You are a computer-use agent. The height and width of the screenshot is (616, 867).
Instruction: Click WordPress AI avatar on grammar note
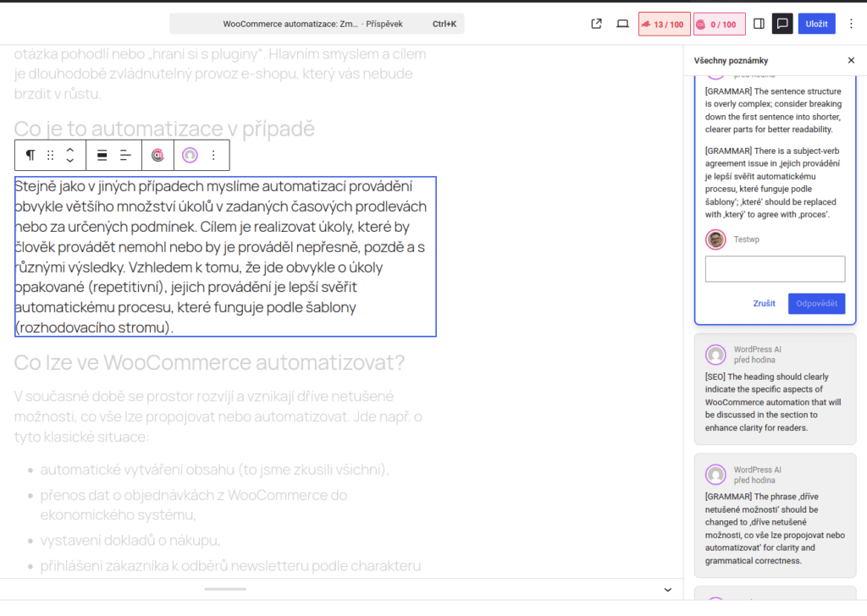(715, 475)
